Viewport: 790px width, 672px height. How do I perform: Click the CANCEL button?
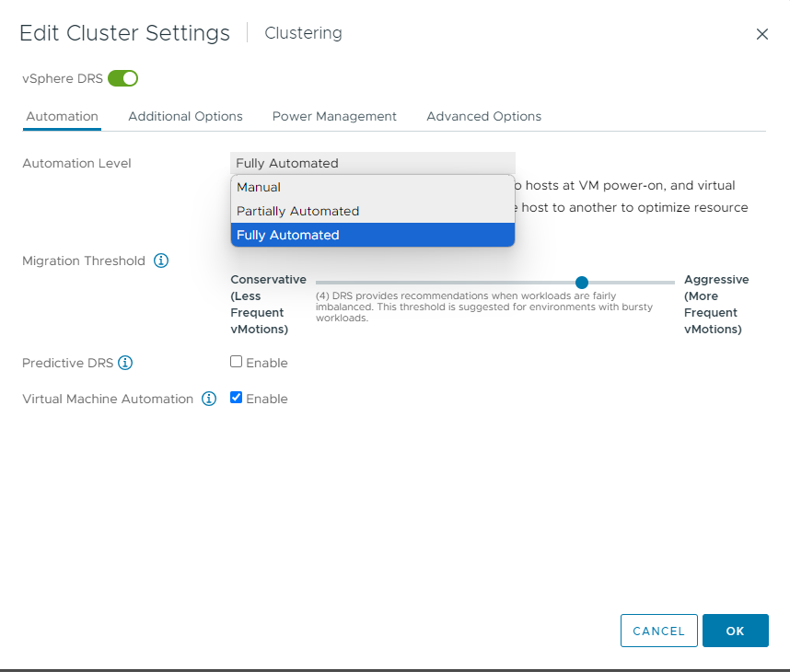tap(659, 631)
